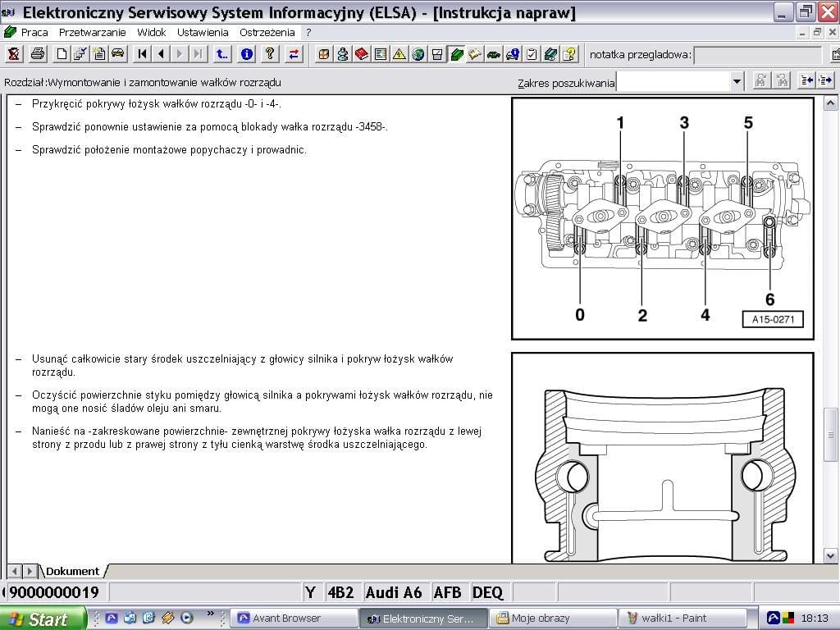
Task: Expand the Zakres poszukiwania dropdown arrow
Action: click(x=737, y=81)
